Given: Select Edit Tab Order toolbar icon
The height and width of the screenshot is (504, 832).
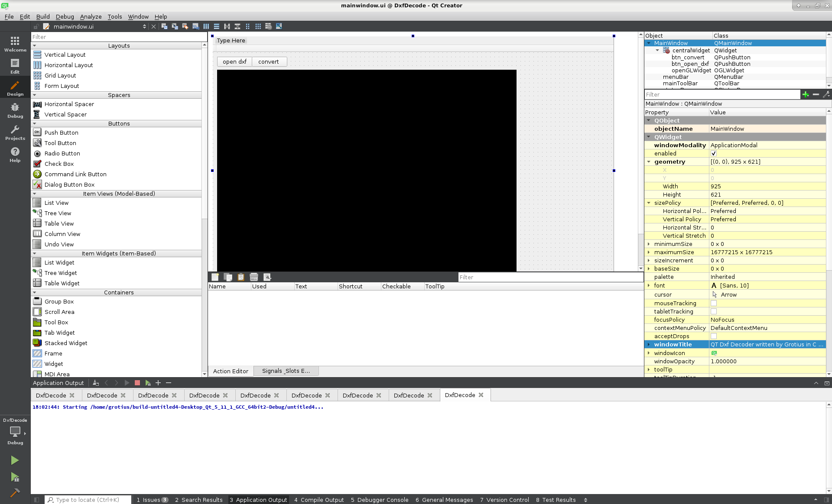Looking at the screenshot, I should point(195,26).
